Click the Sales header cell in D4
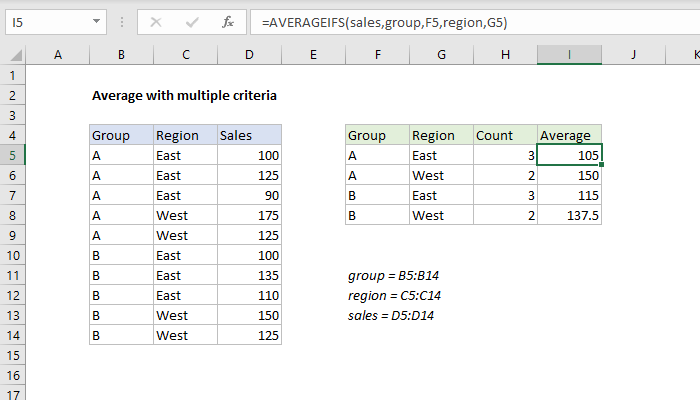This screenshot has height=400, width=700. tap(249, 135)
